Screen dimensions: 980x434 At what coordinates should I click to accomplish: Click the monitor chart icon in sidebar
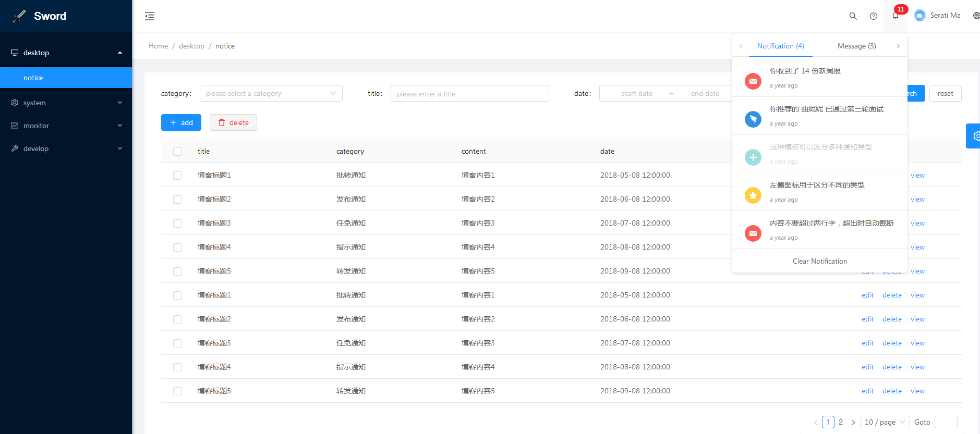point(15,126)
